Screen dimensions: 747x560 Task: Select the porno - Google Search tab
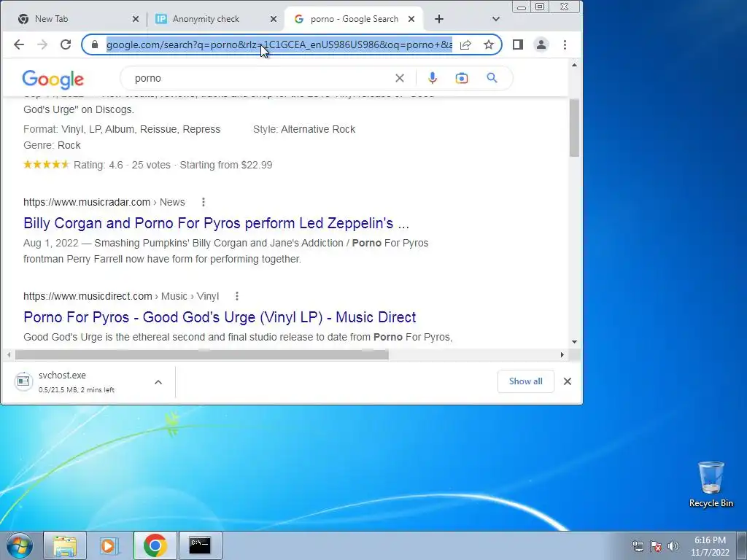354,19
